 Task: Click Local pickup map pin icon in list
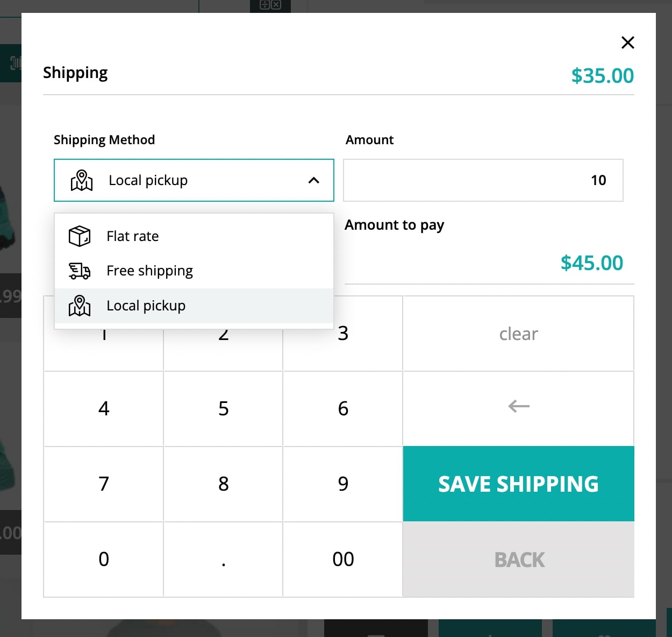click(80, 306)
